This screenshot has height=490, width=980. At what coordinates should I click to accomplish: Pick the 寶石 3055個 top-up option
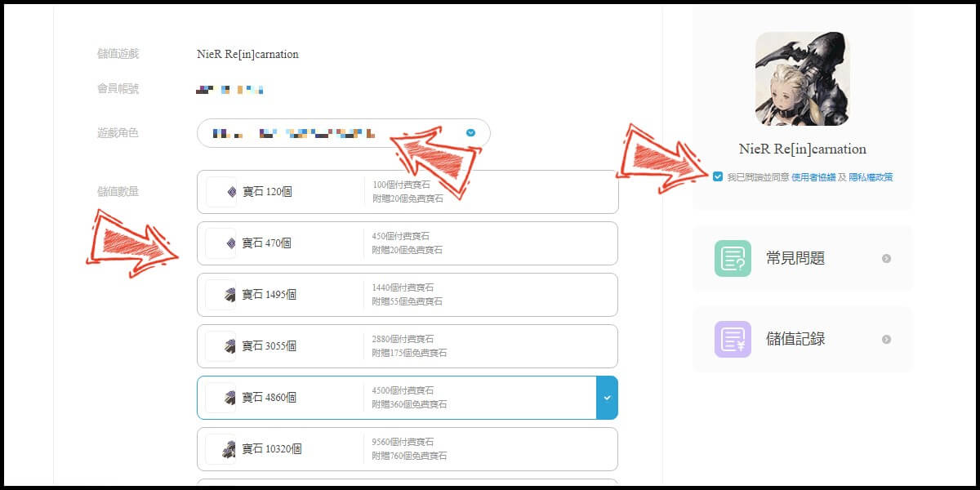tap(408, 346)
